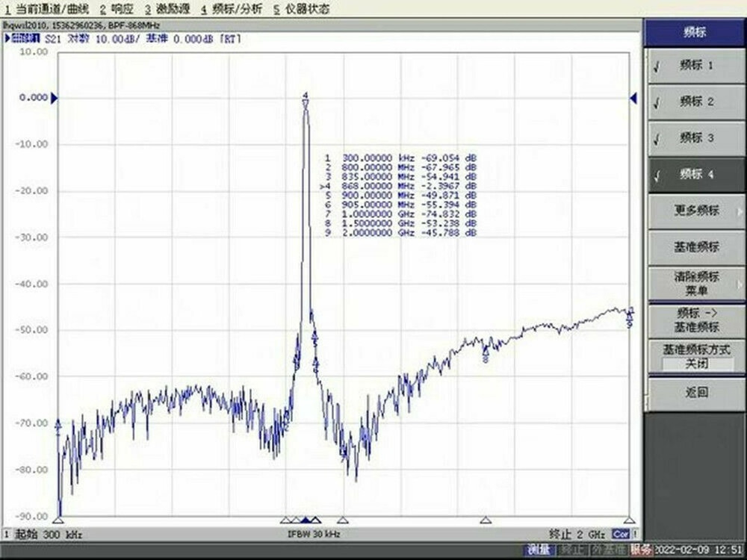Click the right reference level arrow marker
The width and height of the screenshot is (747, 560).
(x=634, y=98)
